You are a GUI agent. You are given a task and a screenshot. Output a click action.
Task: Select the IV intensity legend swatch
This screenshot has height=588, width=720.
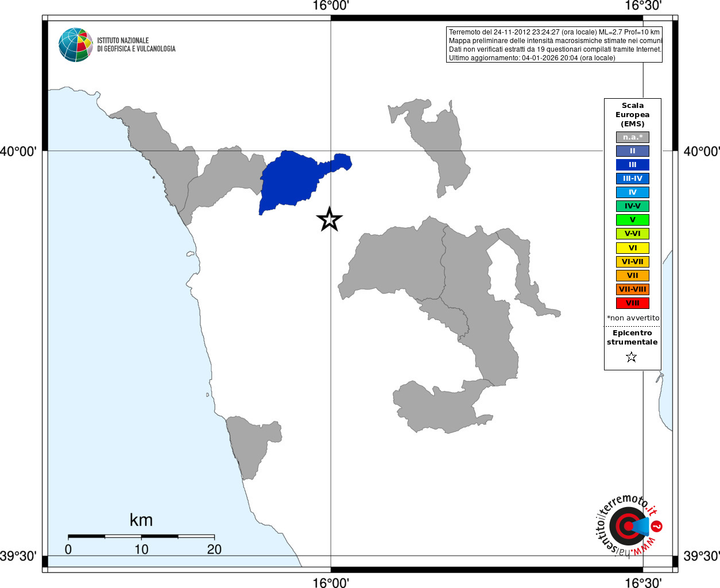coord(633,192)
